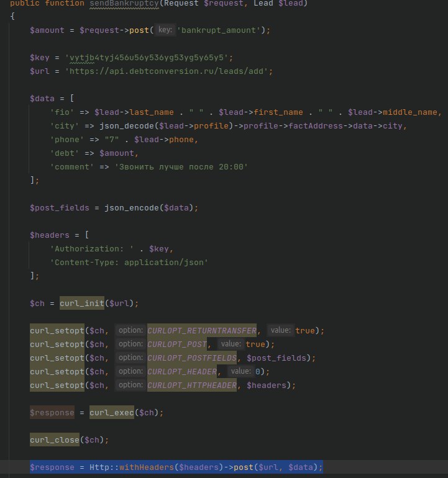Click the json_decode function call
The image size is (448, 478).
tap(127, 126)
